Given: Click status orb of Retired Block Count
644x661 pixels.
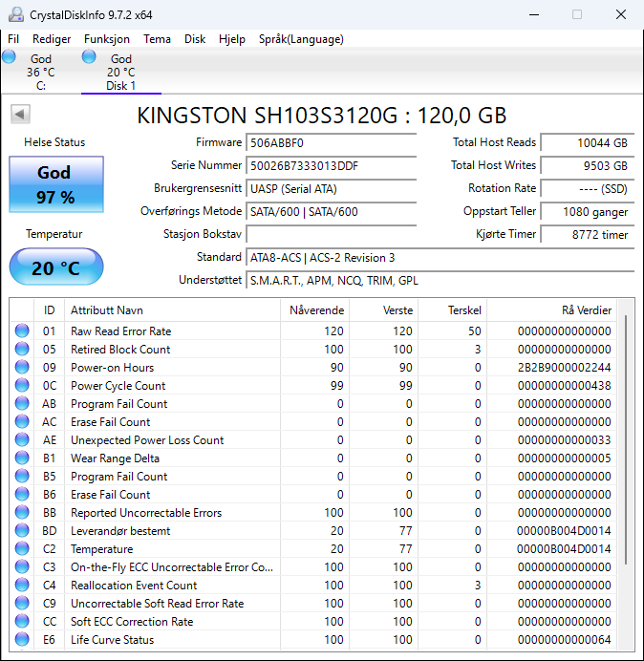Looking at the screenshot, I should pyautogui.click(x=22, y=349).
